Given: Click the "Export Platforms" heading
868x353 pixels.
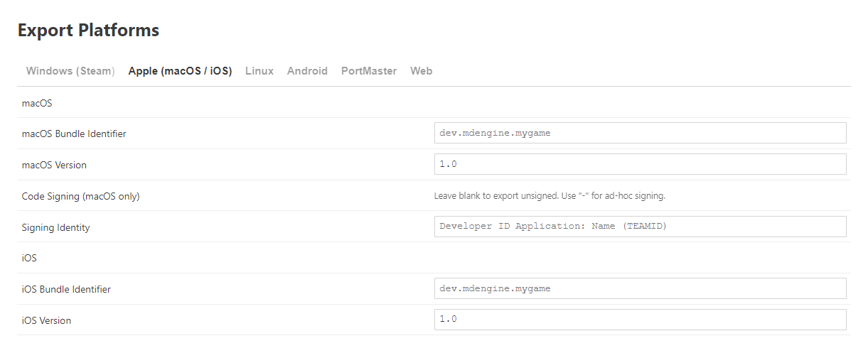Looking at the screenshot, I should click(x=88, y=31).
